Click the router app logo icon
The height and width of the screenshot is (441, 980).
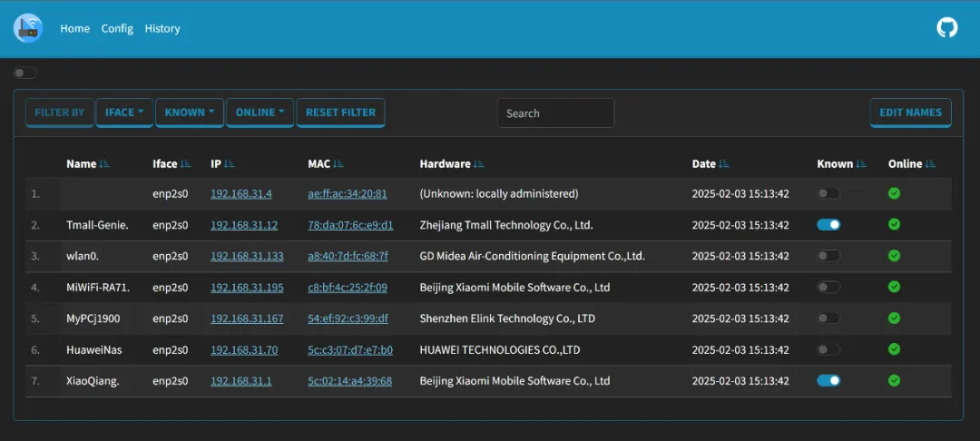pos(28,28)
